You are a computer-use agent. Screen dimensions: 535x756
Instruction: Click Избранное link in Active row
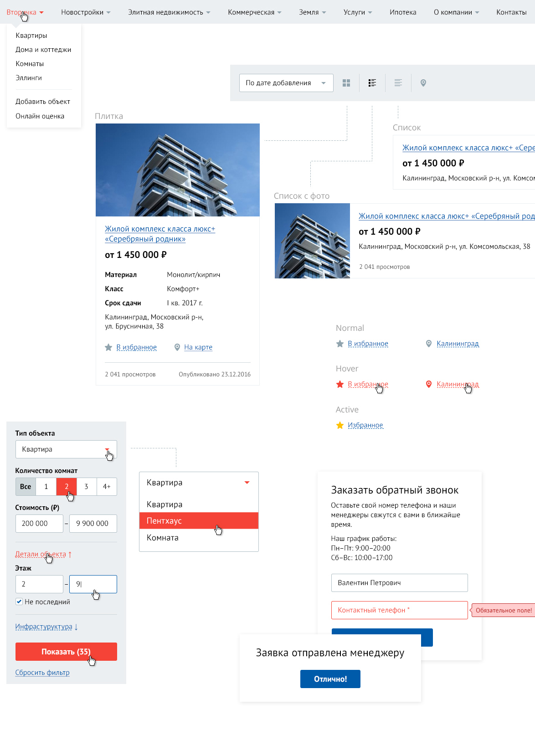point(365,425)
